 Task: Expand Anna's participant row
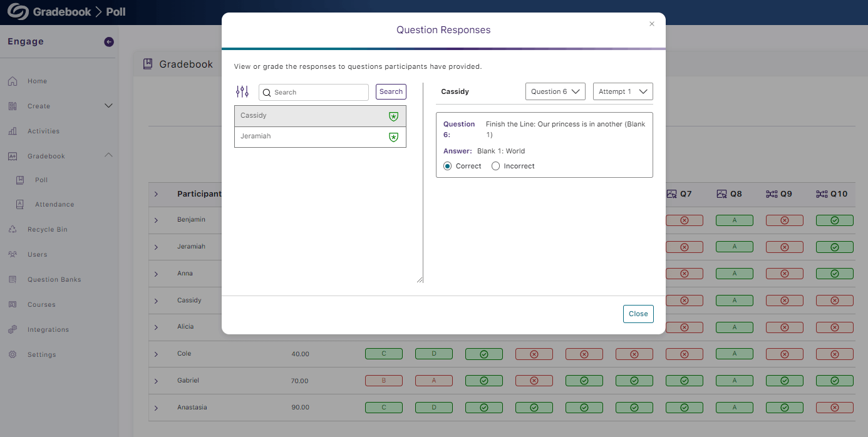pyautogui.click(x=157, y=274)
